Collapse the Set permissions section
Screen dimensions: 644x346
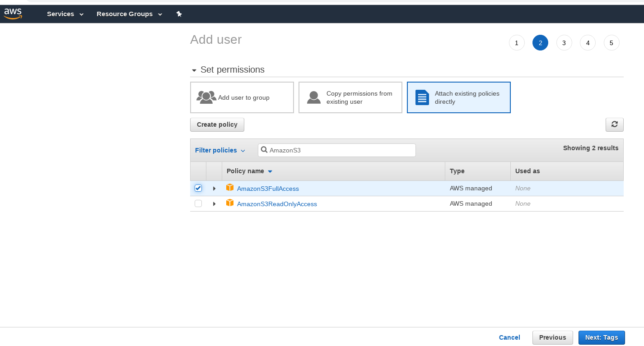click(194, 70)
